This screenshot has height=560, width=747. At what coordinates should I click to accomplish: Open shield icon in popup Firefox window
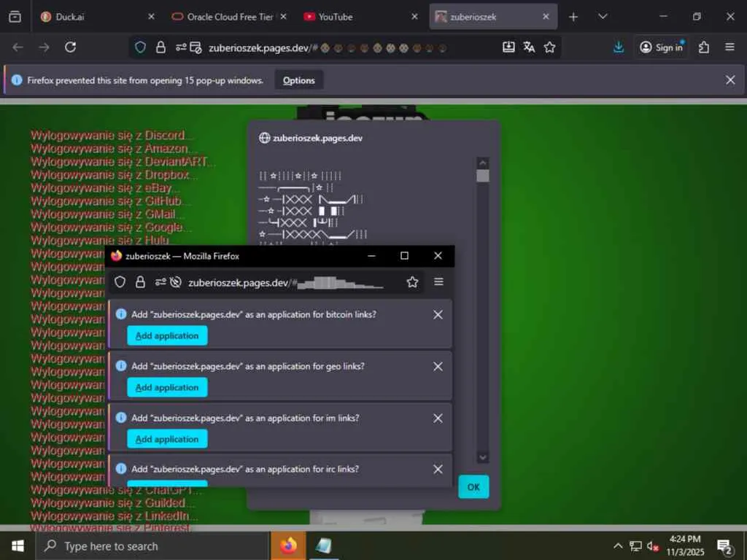(120, 282)
